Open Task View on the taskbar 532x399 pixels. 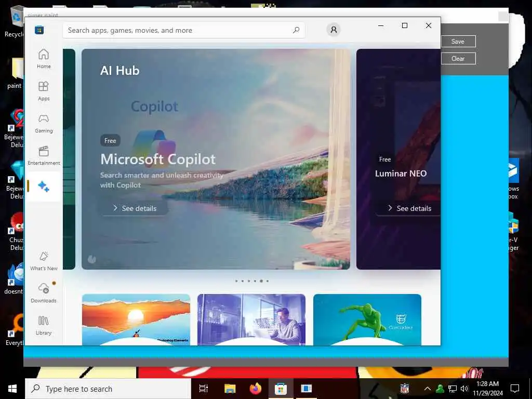(x=204, y=389)
